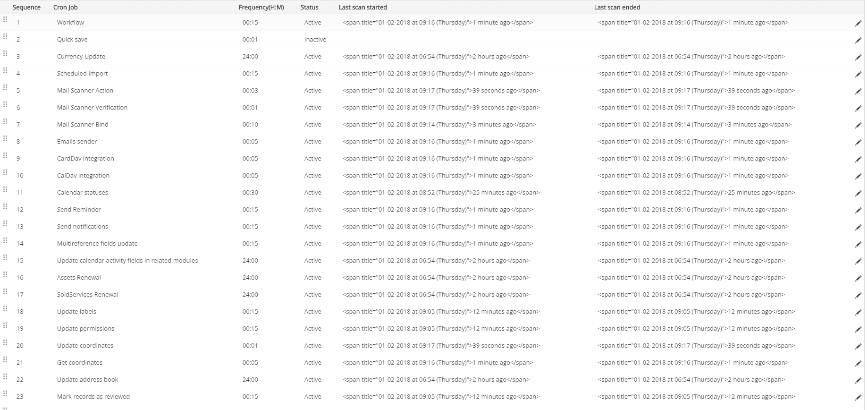Click the pencil icon for CardDav integration
The width and height of the screenshot is (868, 410).
pos(858,159)
